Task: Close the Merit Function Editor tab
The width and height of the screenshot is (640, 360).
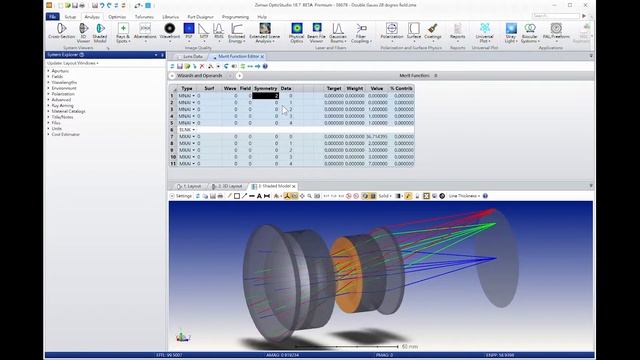Action: point(262,56)
